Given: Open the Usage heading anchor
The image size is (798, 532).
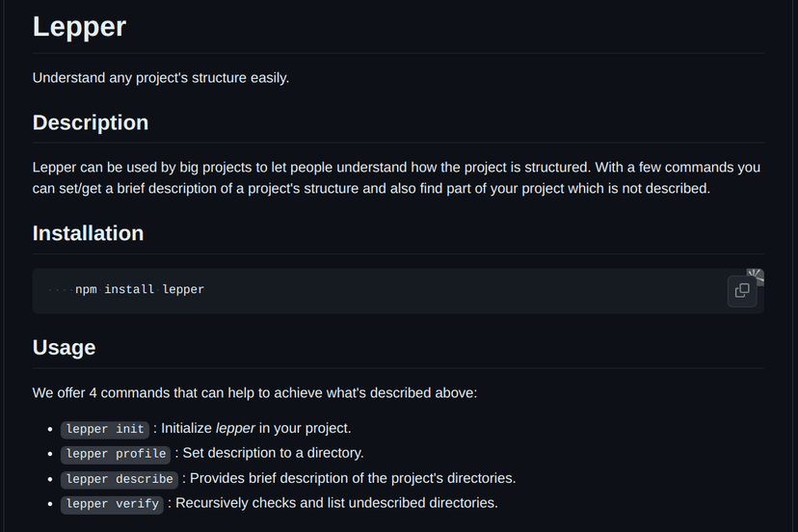Looking at the screenshot, I should point(65,347).
